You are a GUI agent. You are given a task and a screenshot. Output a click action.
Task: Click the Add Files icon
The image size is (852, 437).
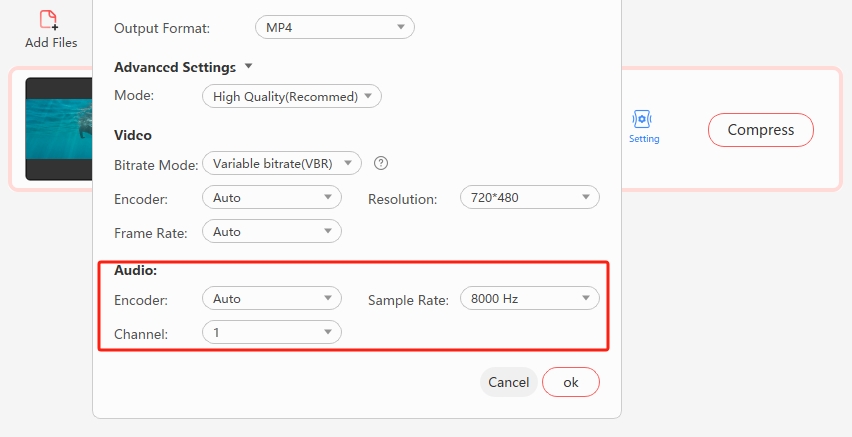[x=49, y=20]
